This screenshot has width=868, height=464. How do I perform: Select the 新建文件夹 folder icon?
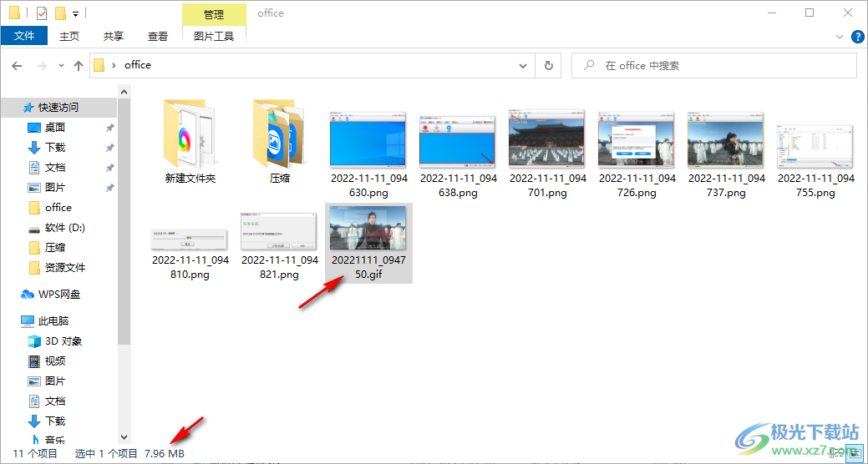point(190,134)
